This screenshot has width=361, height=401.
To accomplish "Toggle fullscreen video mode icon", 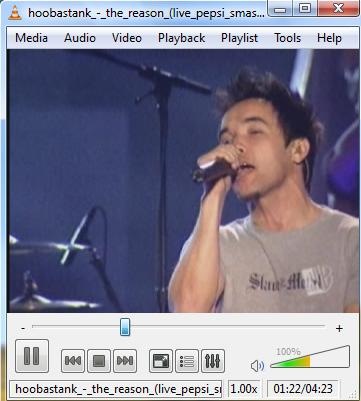I will 161,361.
